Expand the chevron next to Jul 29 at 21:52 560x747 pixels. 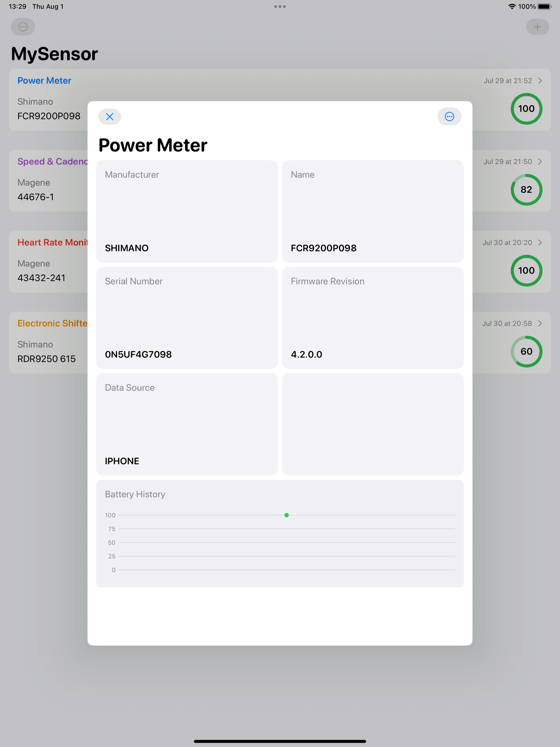[x=540, y=81]
